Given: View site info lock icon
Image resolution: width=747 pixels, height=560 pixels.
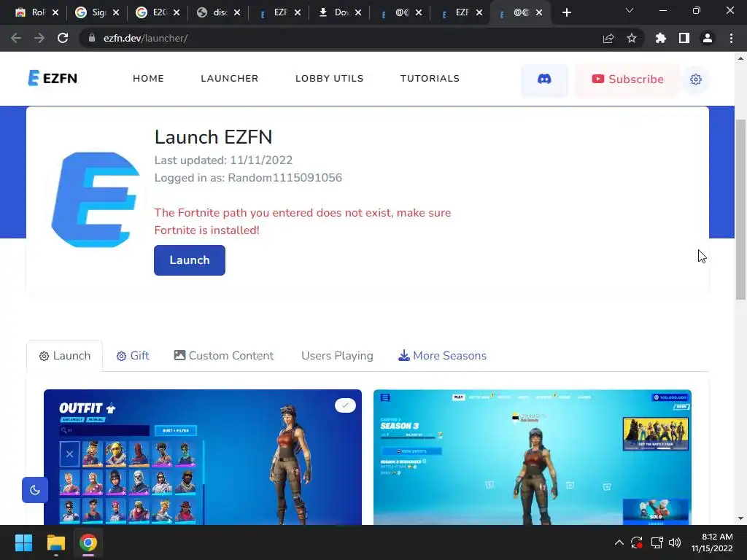Looking at the screenshot, I should pos(92,38).
